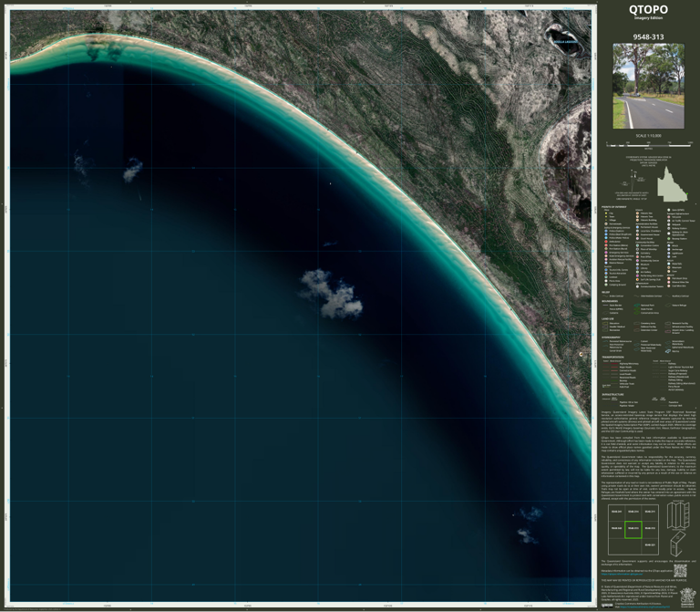Click the Communication Towers legend symbol
This screenshot has width=700, height=612.
(637, 286)
